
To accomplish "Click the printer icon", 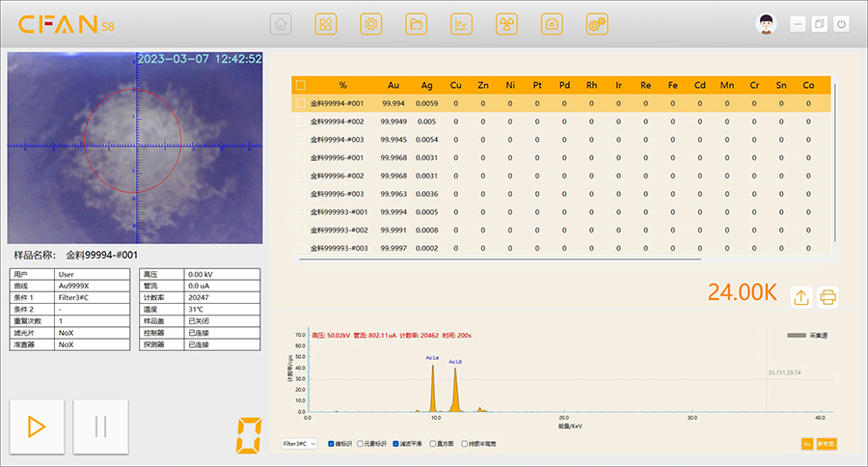I will [827, 297].
